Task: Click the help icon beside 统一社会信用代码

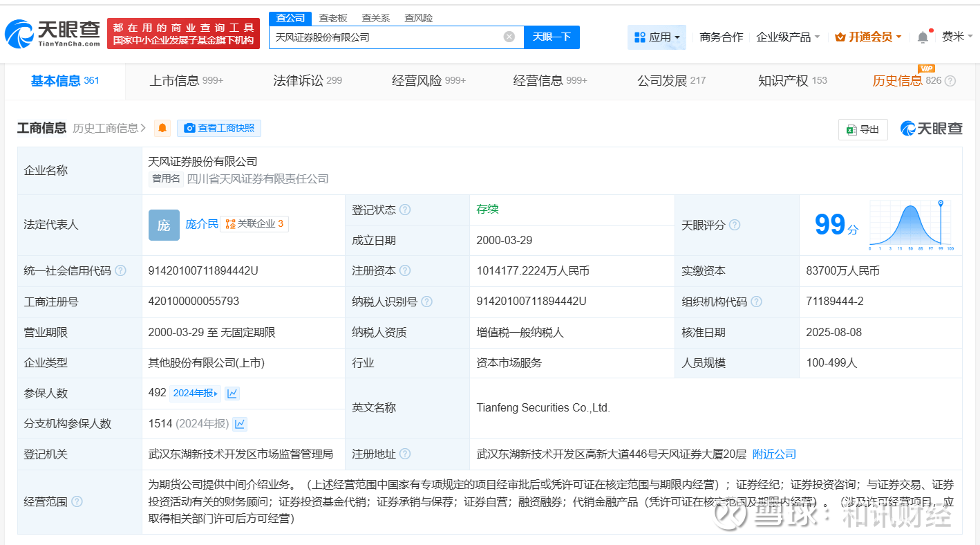Action: tap(120, 270)
